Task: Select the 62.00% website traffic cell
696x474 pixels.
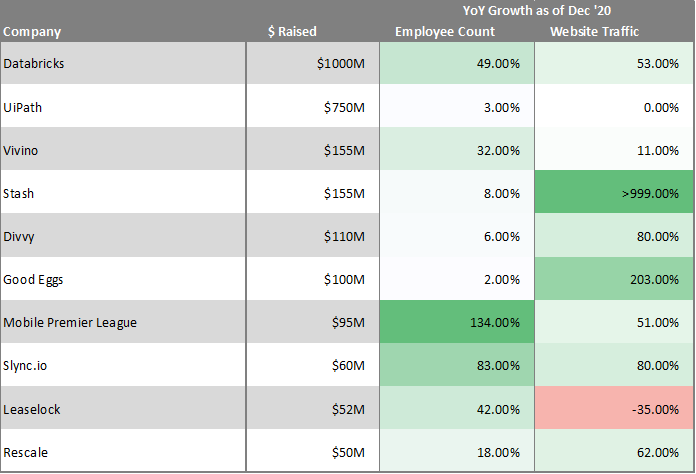Action: pyautogui.click(x=614, y=450)
